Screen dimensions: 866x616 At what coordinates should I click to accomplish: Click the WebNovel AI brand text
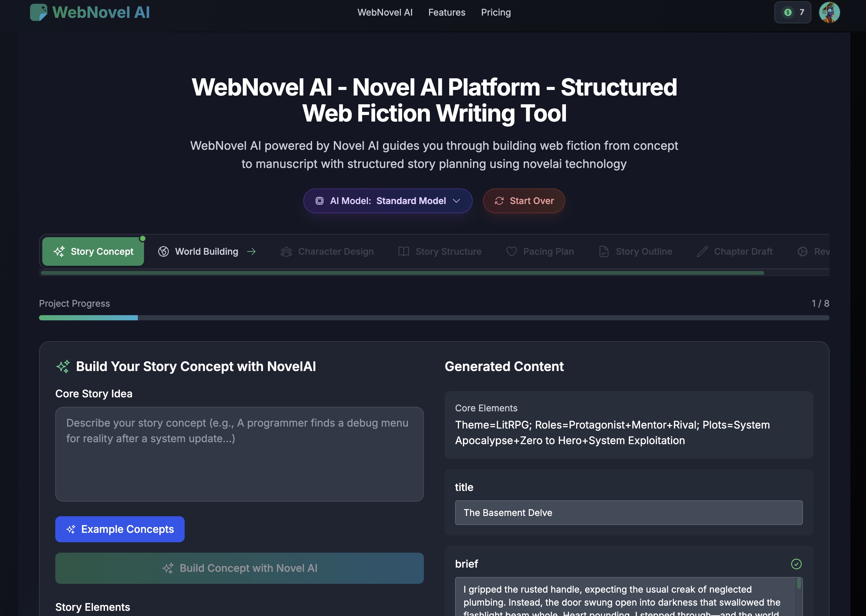(101, 12)
